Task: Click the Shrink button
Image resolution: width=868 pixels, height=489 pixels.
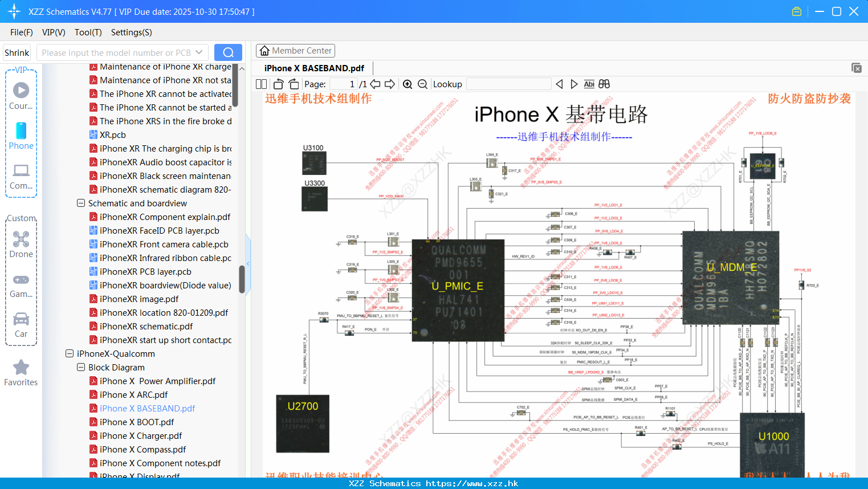Action: (x=17, y=52)
